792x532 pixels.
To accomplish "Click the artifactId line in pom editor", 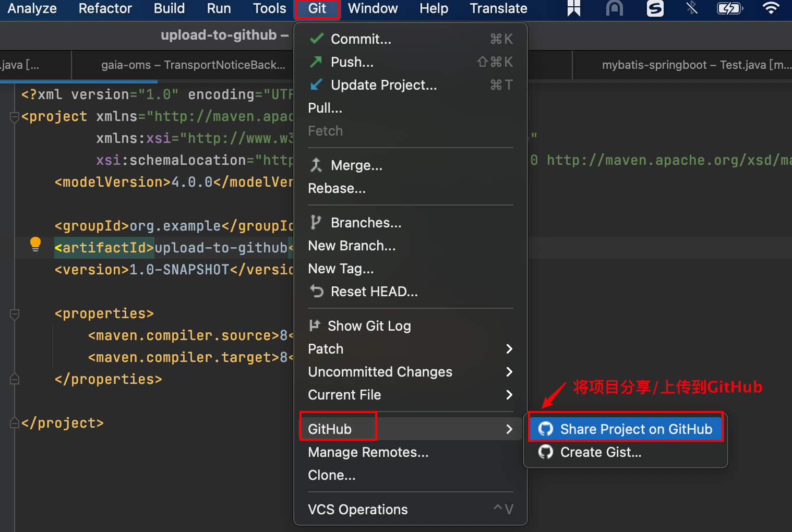I will coord(174,248).
